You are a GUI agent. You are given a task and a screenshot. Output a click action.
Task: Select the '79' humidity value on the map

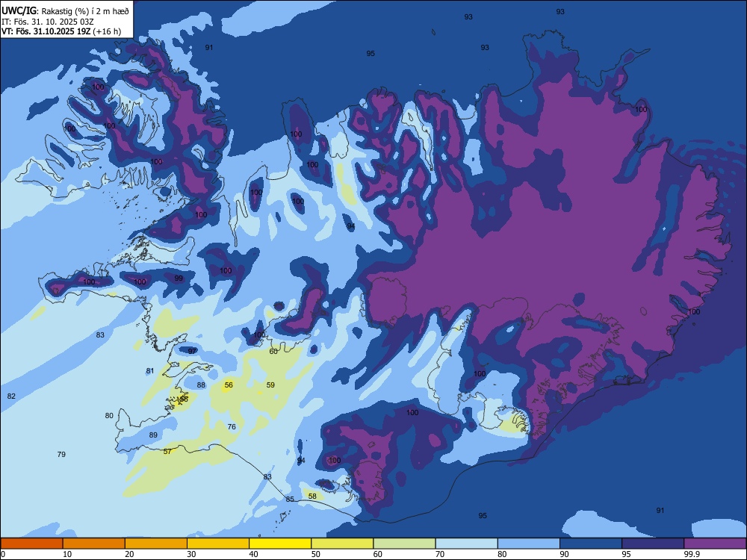point(61,454)
